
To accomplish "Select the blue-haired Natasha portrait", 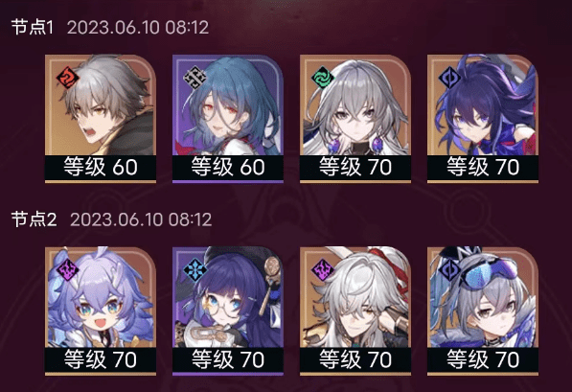I will 228,105.
